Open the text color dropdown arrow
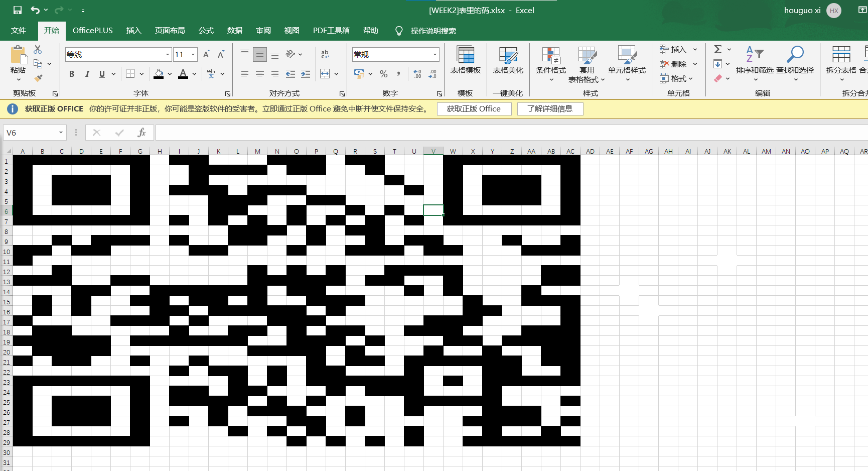Image resolution: width=868 pixels, height=471 pixels. [194, 74]
